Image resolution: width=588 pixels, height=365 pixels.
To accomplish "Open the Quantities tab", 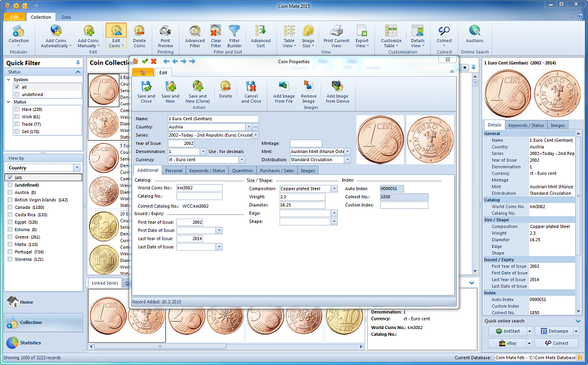I will point(242,170).
